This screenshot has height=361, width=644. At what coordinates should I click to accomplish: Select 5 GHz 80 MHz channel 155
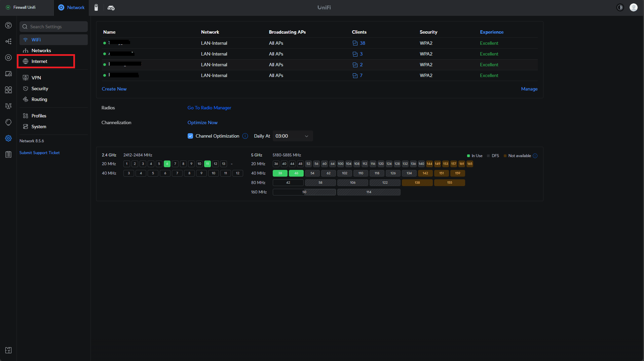450,183
